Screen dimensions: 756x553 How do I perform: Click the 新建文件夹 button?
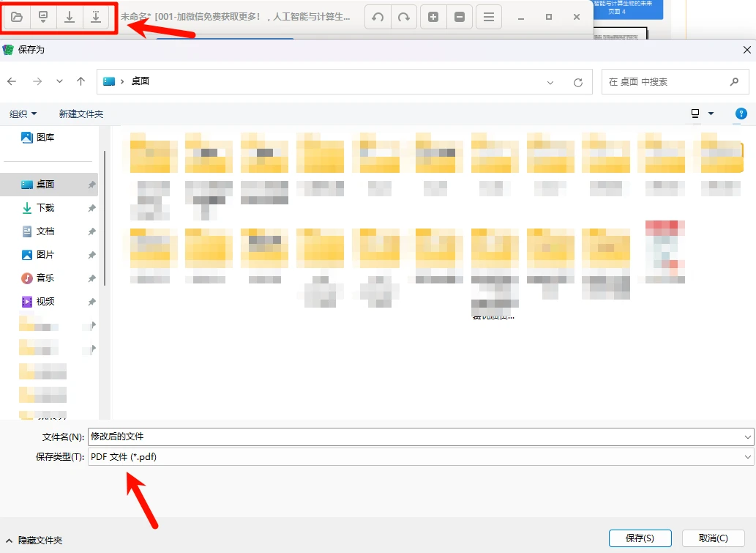(x=81, y=114)
